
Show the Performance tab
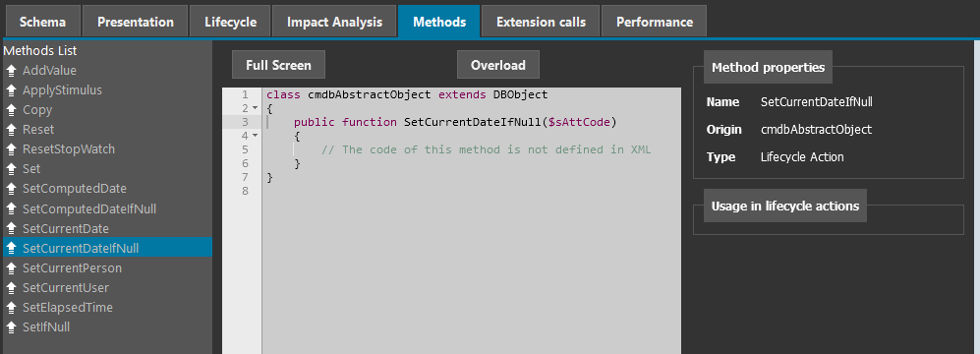(x=655, y=22)
